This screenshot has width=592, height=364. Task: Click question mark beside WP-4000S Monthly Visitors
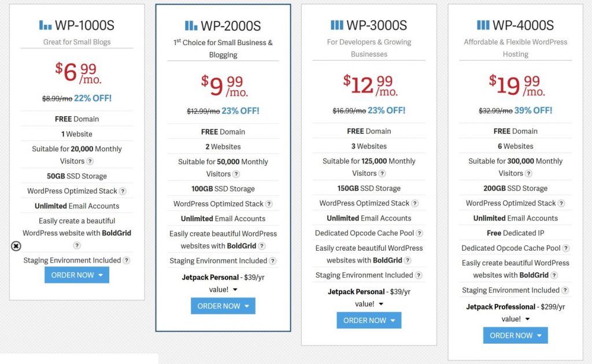click(528, 173)
